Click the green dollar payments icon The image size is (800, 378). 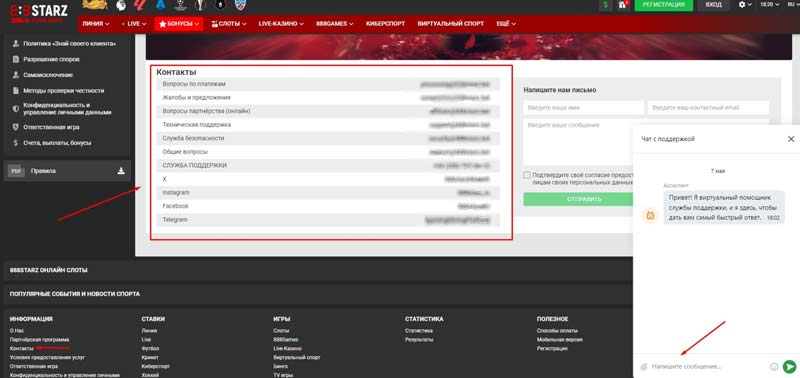(x=605, y=5)
